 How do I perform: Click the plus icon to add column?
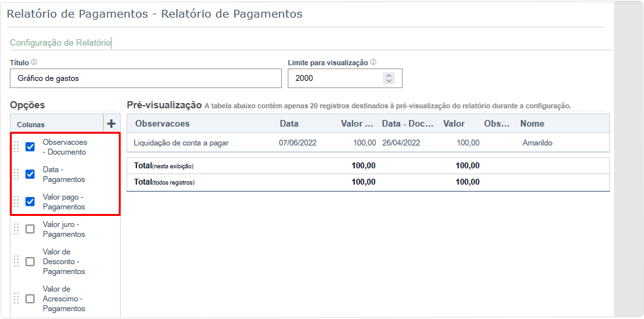112,123
